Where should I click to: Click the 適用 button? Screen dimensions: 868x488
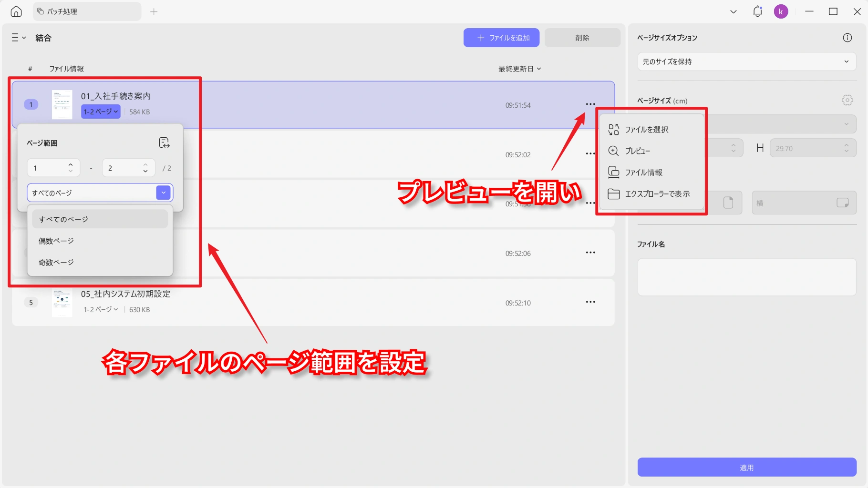pos(747,468)
